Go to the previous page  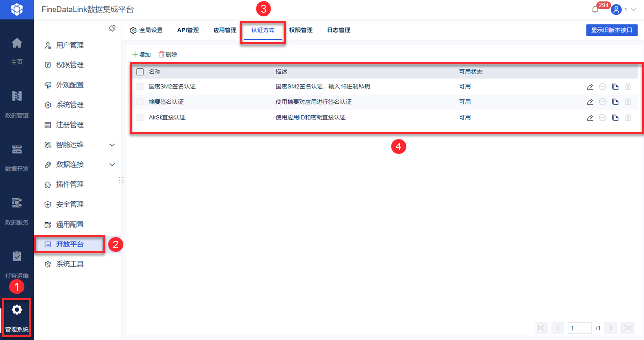(558, 328)
